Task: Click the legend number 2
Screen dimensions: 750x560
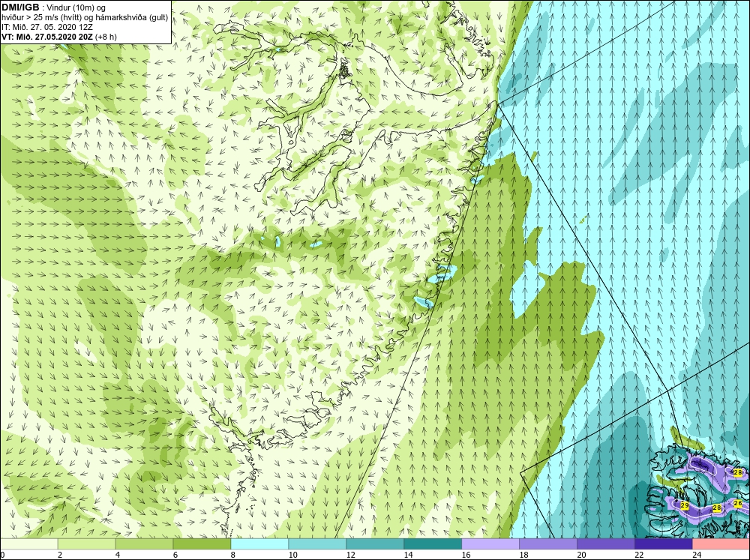Action: pos(60,555)
